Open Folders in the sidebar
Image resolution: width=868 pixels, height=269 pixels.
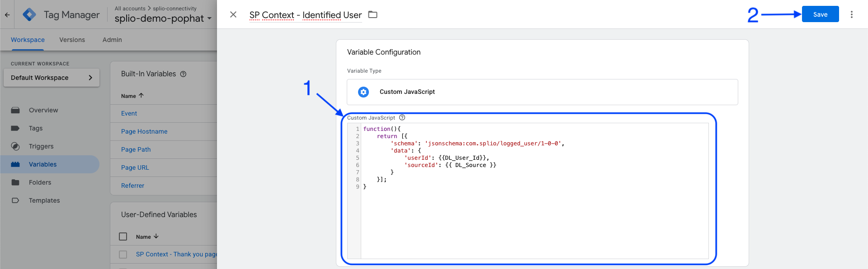coord(40,182)
